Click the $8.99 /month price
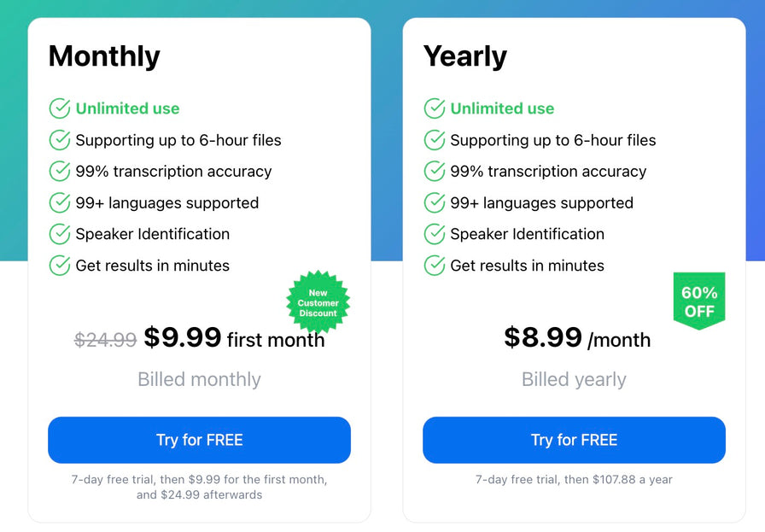Screen dimensions: 765x532 pos(576,338)
